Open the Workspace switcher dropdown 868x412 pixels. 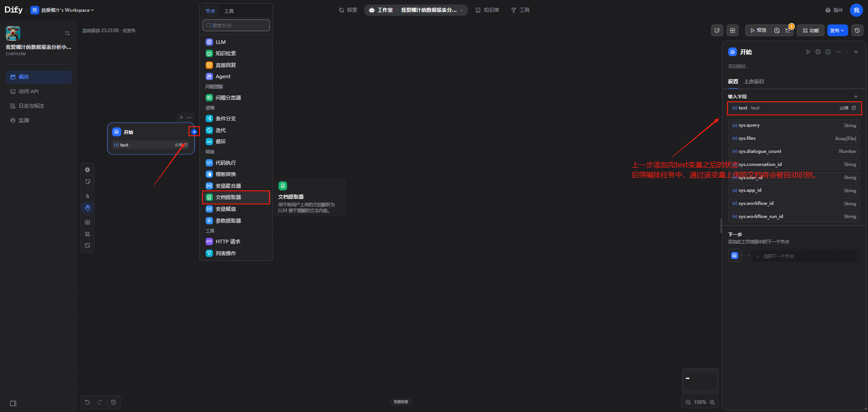[x=62, y=10]
